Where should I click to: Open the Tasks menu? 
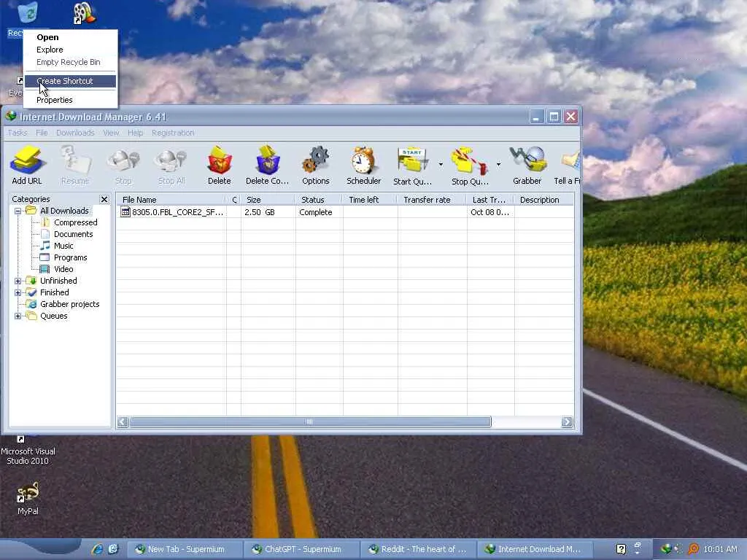18,133
